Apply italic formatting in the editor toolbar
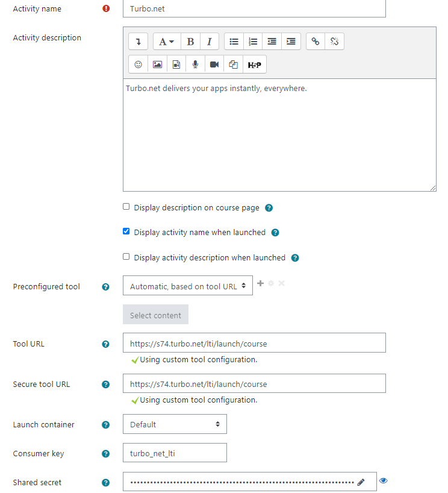The image size is (448, 493). pos(209,41)
